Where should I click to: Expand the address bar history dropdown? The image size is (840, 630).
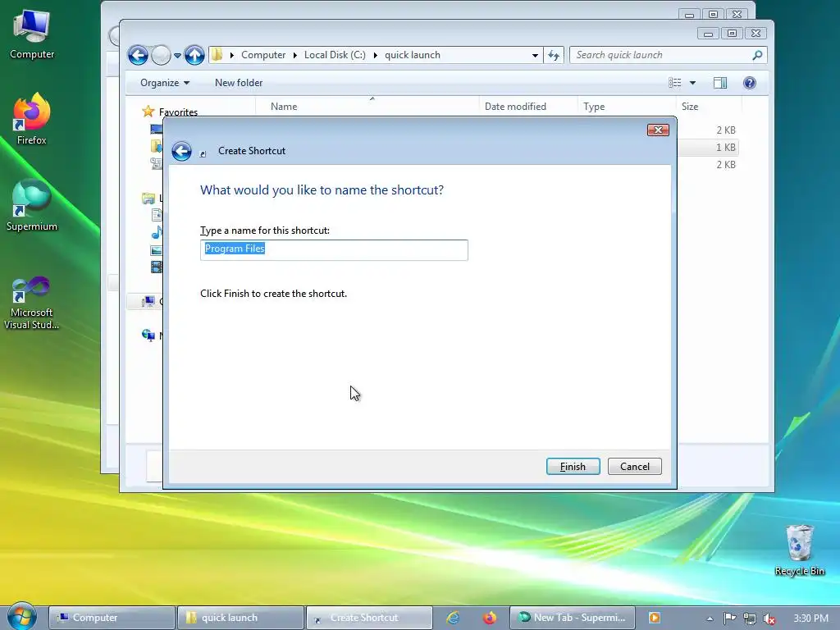click(535, 55)
